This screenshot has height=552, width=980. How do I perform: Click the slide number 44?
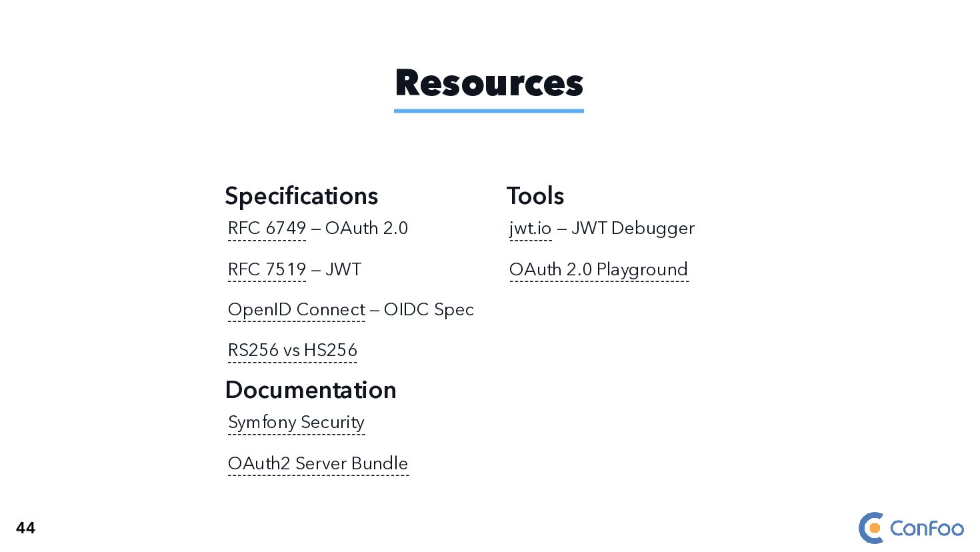pos(25,528)
